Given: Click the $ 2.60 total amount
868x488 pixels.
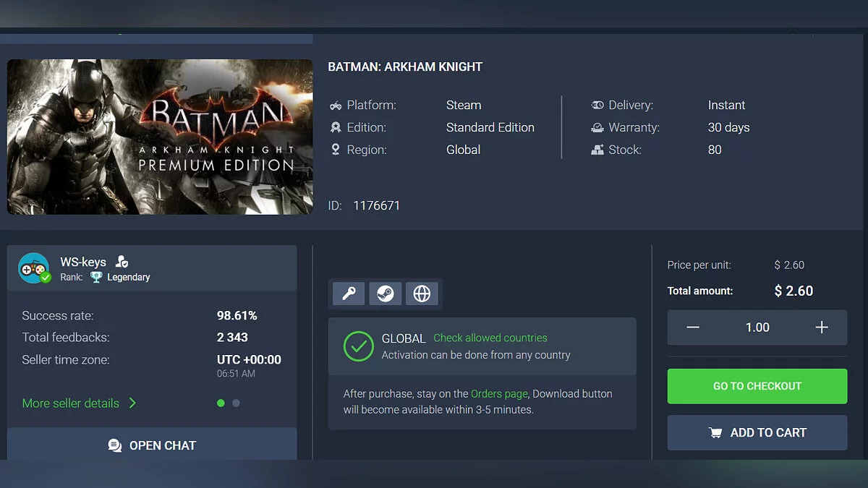Looking at the screenshot, I should (x=793, y=291).
